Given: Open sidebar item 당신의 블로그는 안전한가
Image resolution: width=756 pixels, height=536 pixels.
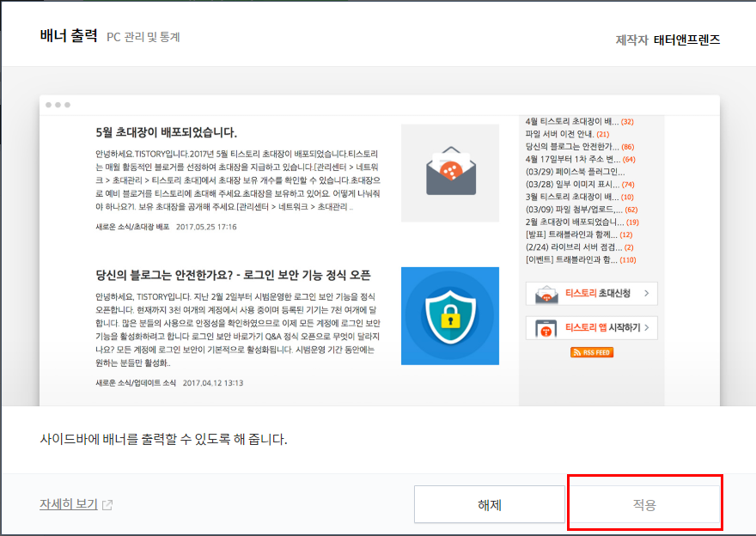Looking at the screenshot, I should pos(572,147).
